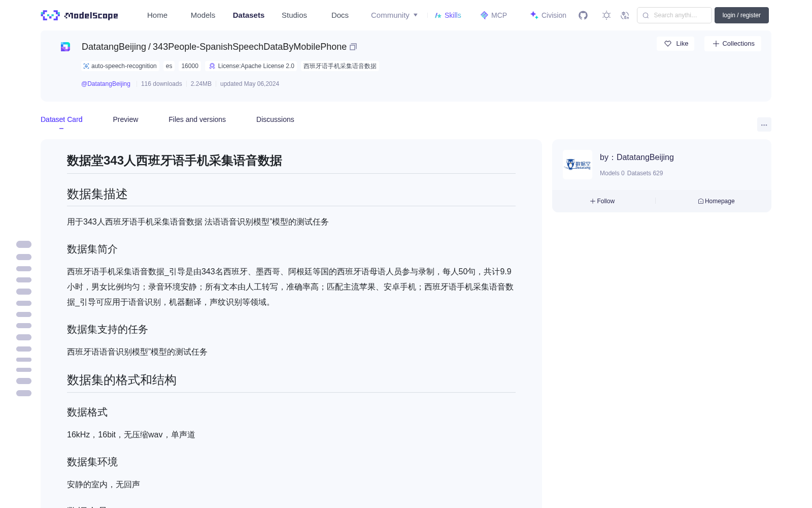Open the Civision page
This screenshot has height=508, width=812.
[x=548, y=15]
